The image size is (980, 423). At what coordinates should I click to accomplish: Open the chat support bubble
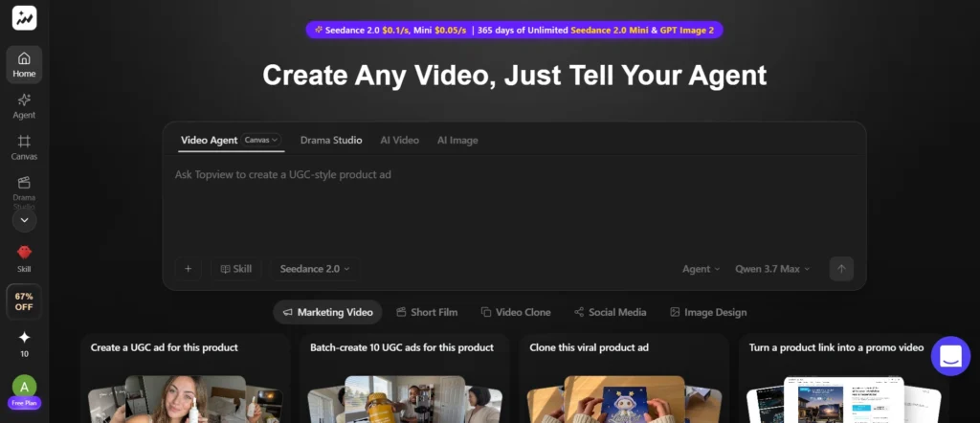(x=950, y=356)
